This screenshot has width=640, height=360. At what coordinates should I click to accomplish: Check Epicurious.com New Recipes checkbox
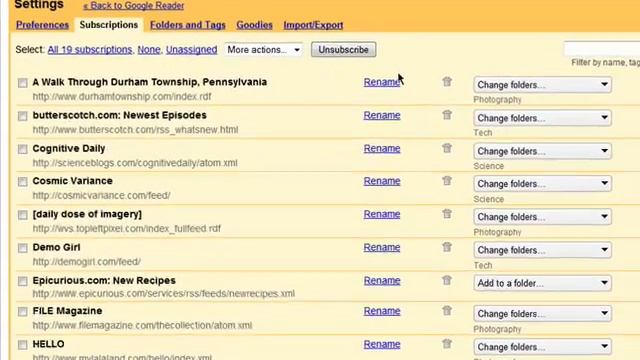[x=22, y=281]
